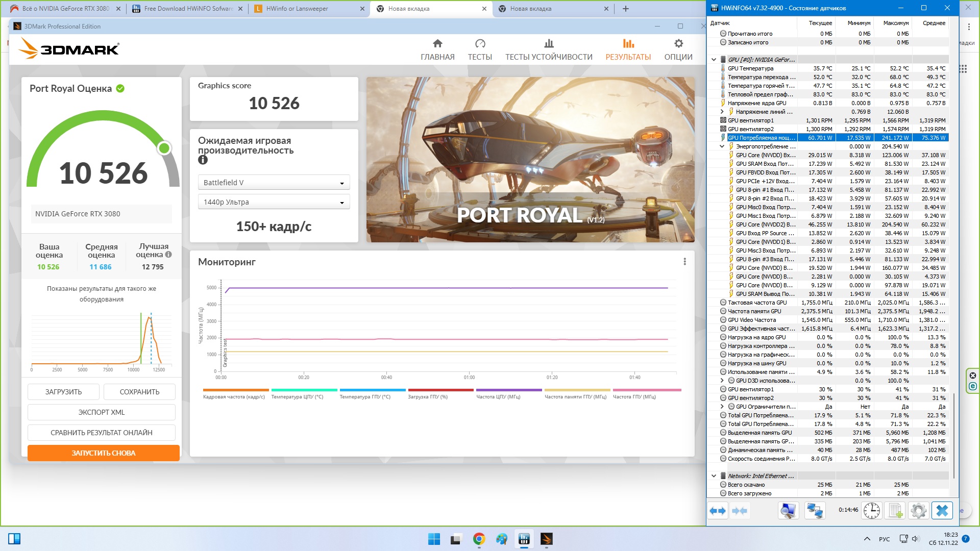Screen dimensions: 980x551
Task: Reset HWiNFO min/max values with clock icon
Action: pyautogui.click(x=871, y=510)
